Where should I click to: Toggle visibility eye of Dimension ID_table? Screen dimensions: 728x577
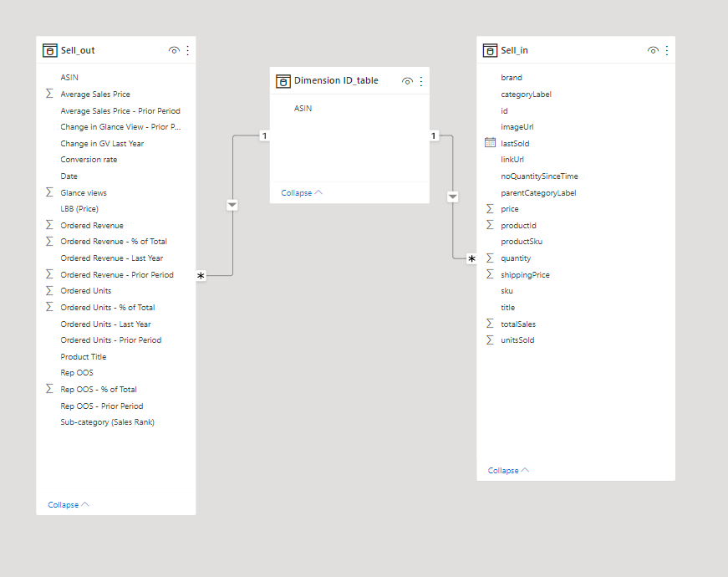point(407,81)
